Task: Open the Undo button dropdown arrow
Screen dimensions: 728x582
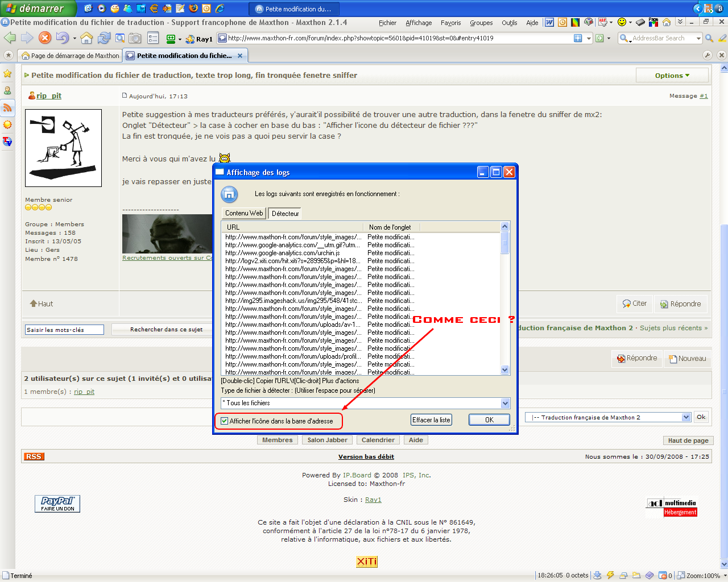Action: (75, 39)
